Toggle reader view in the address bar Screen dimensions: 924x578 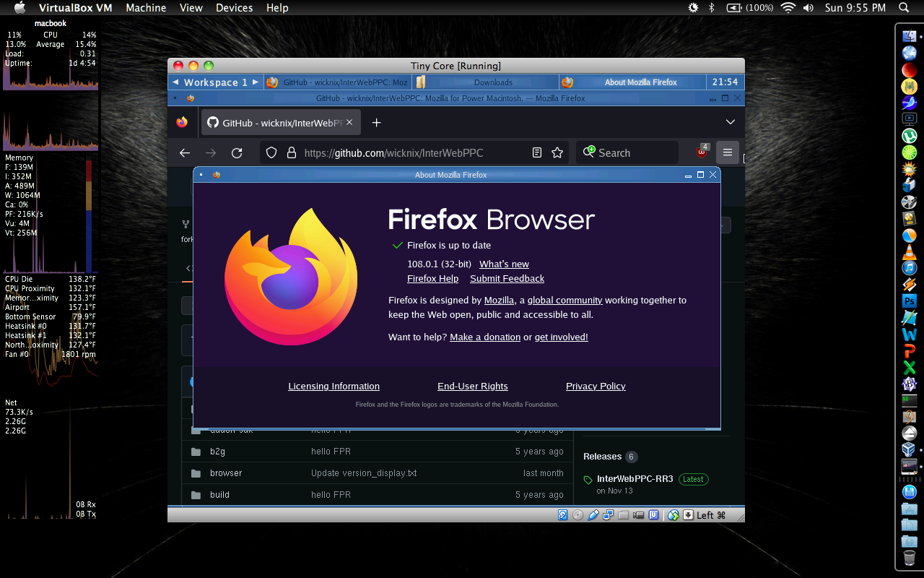[x=537, y=153]
